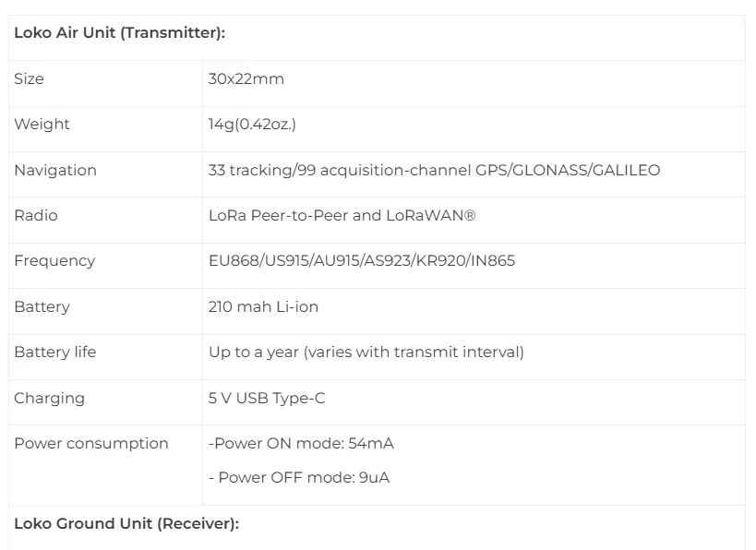Click the "LoRa Peer-to-Peer and LoRaWAN®" text

[x=342, y=215]
